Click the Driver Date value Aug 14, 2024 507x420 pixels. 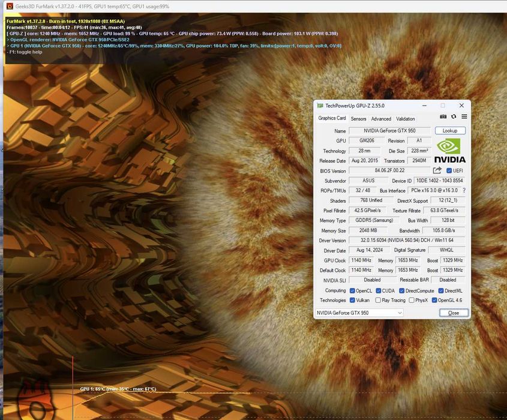(370, 250)
